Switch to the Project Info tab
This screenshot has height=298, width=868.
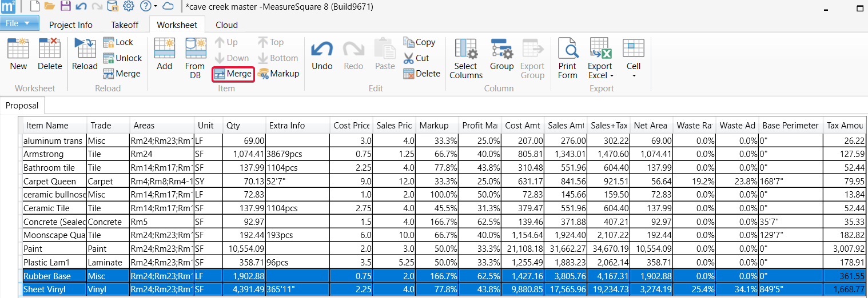71,25
